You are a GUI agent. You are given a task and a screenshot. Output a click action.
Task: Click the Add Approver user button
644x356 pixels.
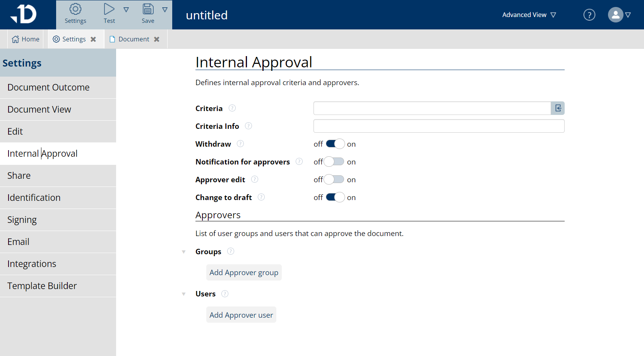pyautogui.click(x=241, y=315)
